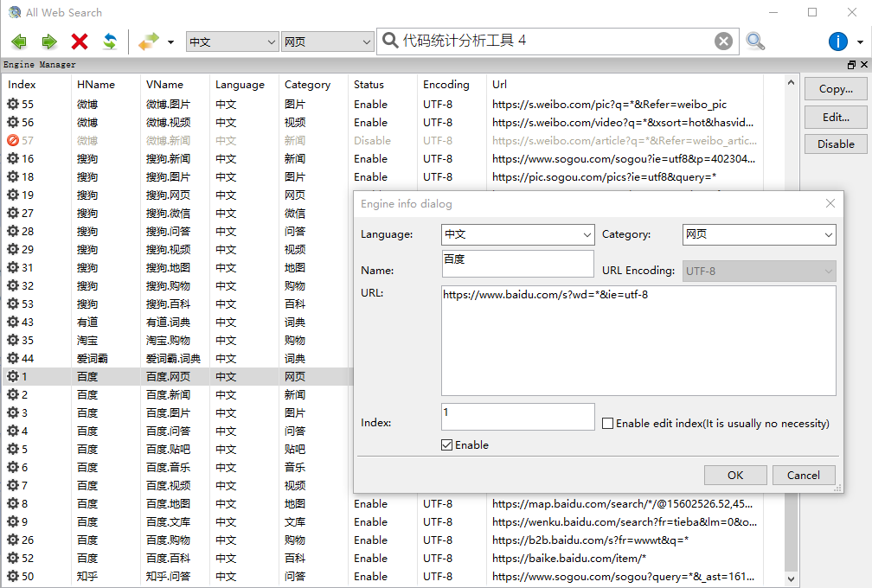Sort by the Status column header
872x588 pixels.
click(x=369, y=85)
